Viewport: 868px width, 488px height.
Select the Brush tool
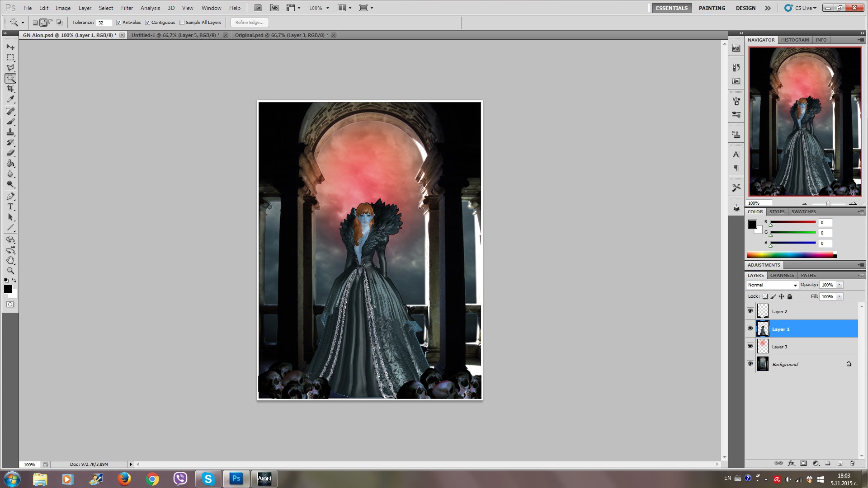[10, 122]
